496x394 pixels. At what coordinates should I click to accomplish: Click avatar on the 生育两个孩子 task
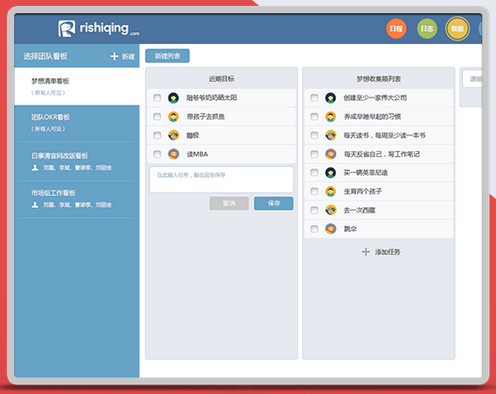(330, 191)
